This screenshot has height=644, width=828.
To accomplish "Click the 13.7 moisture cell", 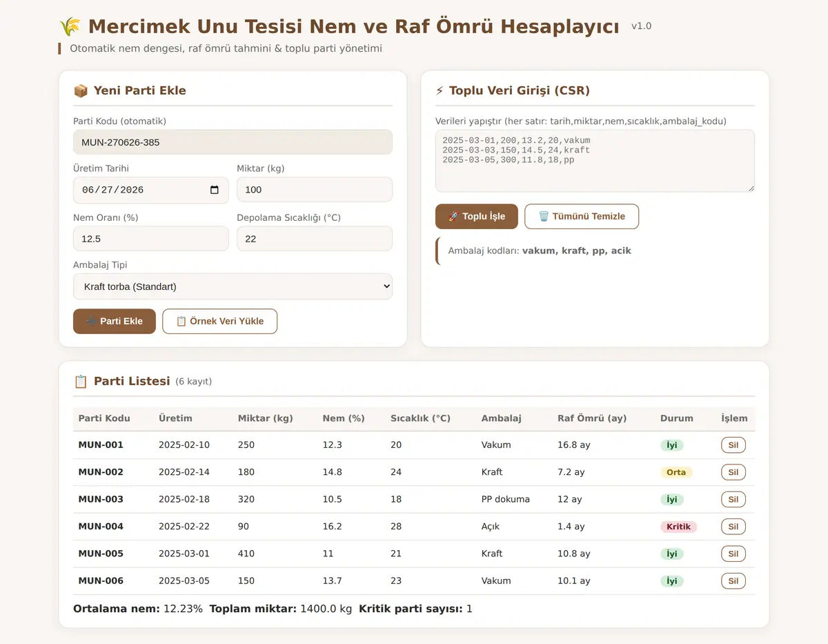I will 333,581.
